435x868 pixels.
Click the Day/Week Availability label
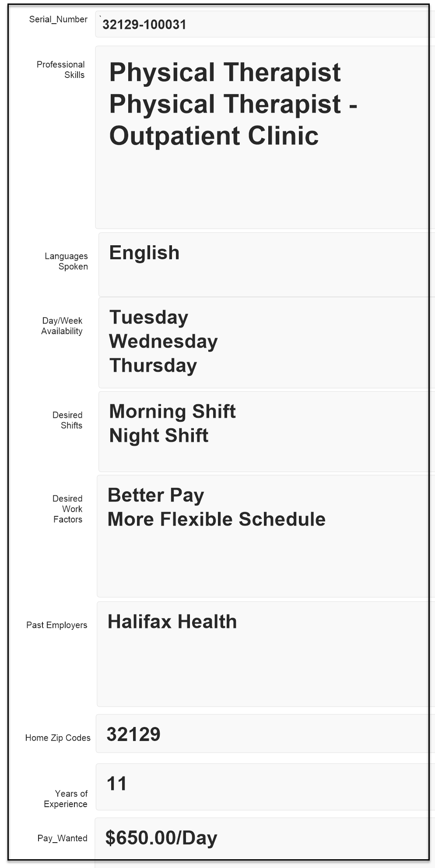(x=62, y=326)
